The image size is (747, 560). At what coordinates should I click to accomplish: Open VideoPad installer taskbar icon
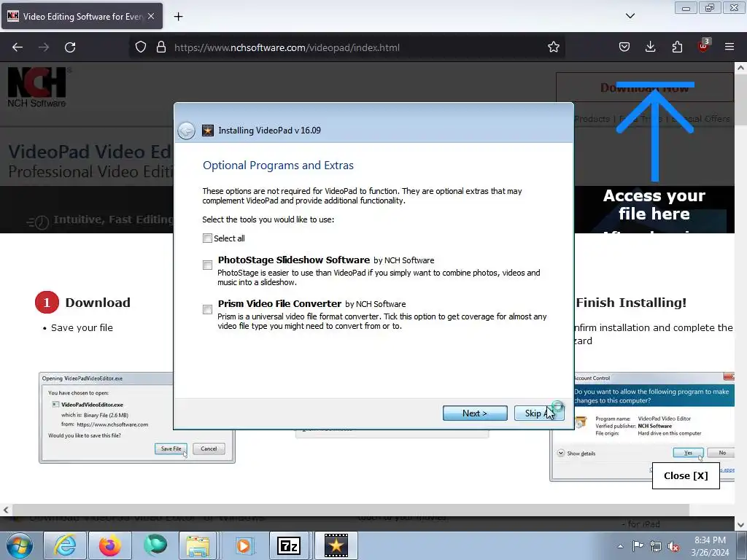click(x=336, y=545)
